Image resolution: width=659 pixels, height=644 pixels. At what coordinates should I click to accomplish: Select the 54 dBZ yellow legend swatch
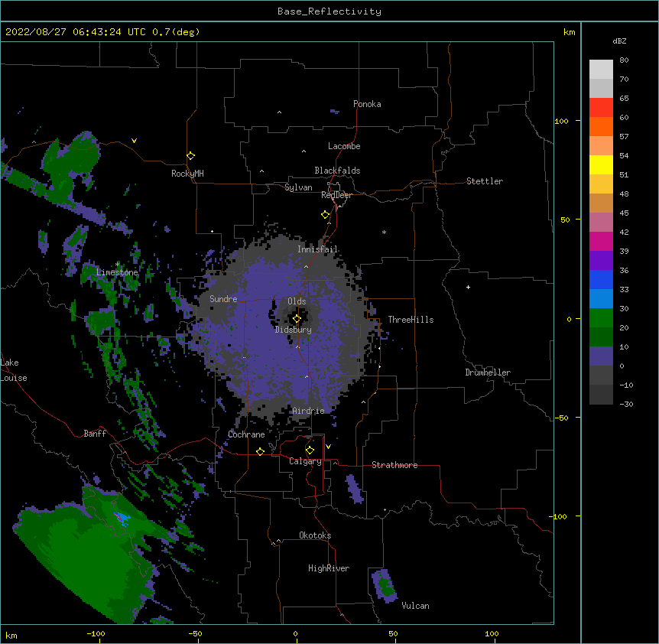tap(601, 164)
